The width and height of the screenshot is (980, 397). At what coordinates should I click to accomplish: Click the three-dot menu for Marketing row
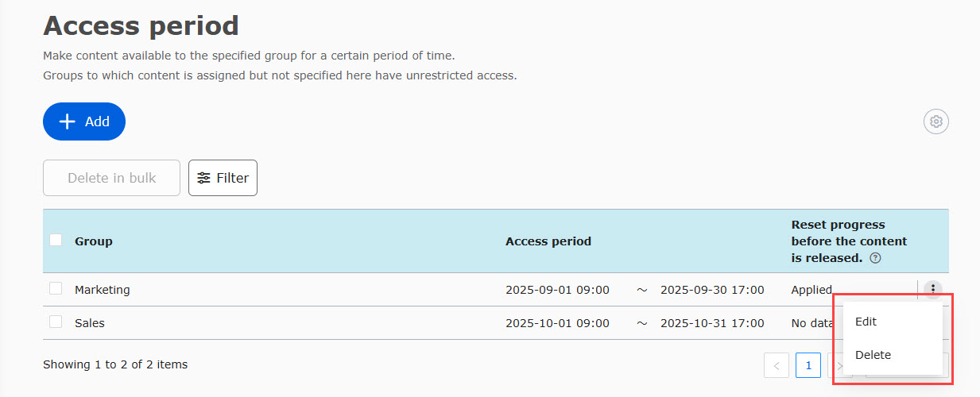click(x=934, y=290)
